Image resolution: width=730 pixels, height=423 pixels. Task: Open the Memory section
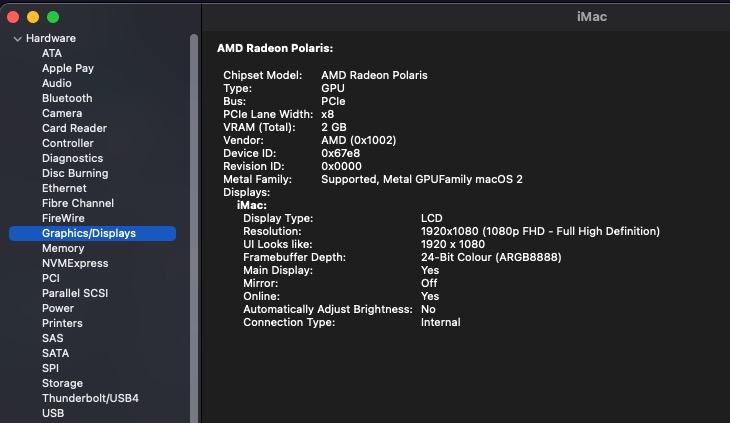(x=63, y=248)
